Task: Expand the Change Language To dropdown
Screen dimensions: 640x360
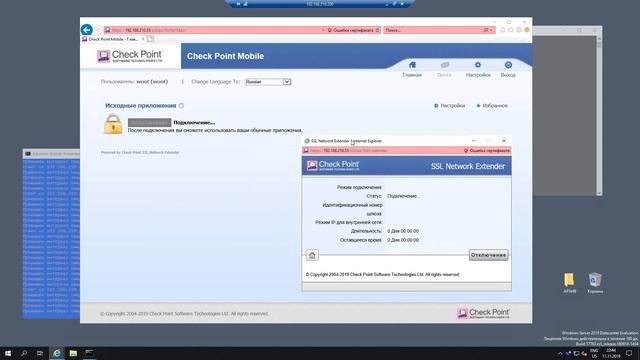Action: click(287, 82)
